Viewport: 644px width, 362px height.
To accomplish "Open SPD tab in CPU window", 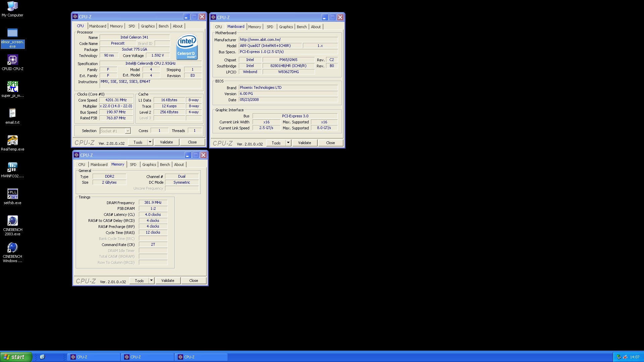I will click(132, 26).
